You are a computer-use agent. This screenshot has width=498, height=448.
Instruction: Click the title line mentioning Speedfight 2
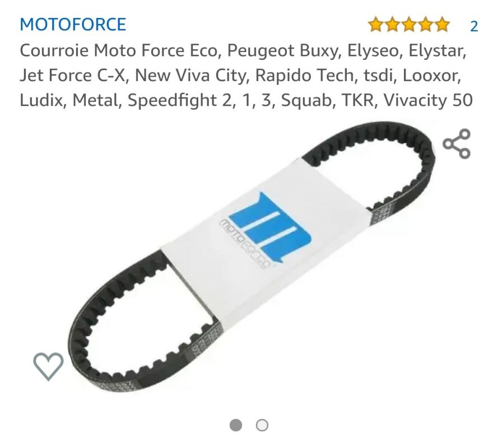tap(246, 100)
